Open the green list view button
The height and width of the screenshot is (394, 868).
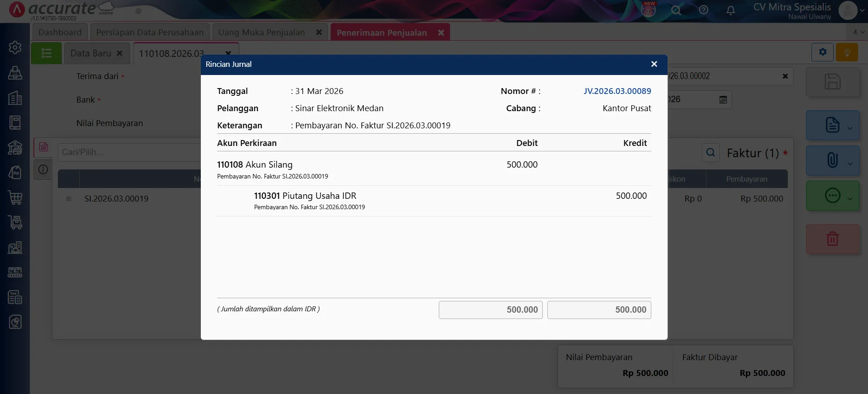(x=46, y=53)
